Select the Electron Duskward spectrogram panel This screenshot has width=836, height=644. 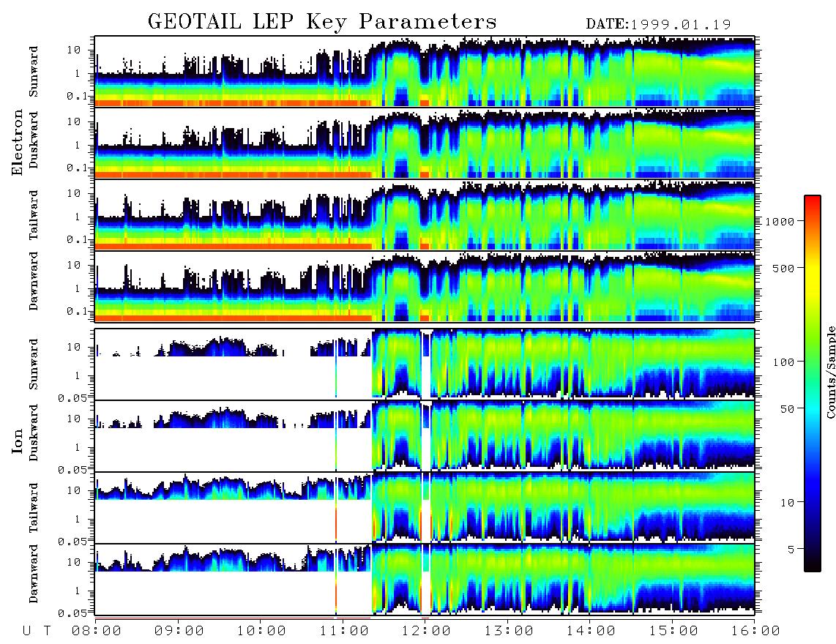point(425,143)
